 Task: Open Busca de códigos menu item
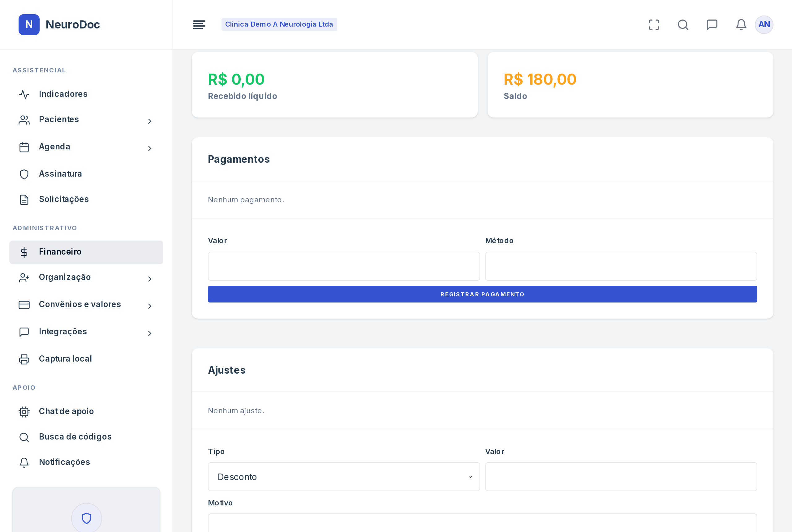[86, 437]
